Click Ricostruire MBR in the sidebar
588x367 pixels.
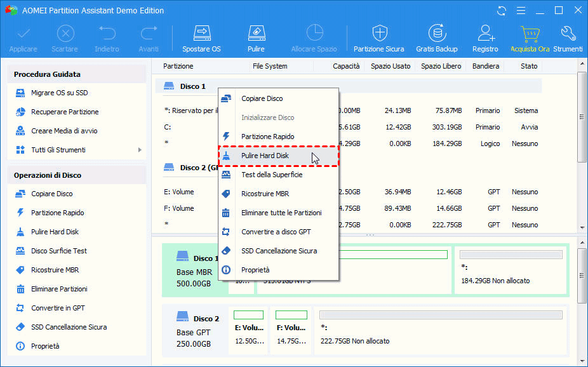point(55,270)
